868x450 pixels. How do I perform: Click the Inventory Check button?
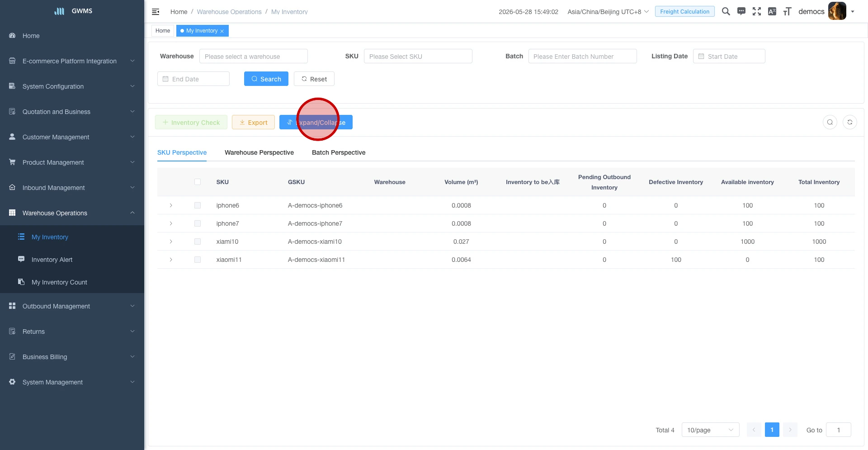[191, 122]
